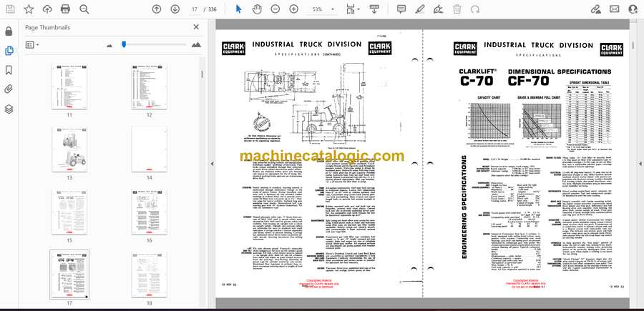Send file by email icon
The height and width of the screenshot is (311, 644).
pyautogui.click(x=615, y=9)
